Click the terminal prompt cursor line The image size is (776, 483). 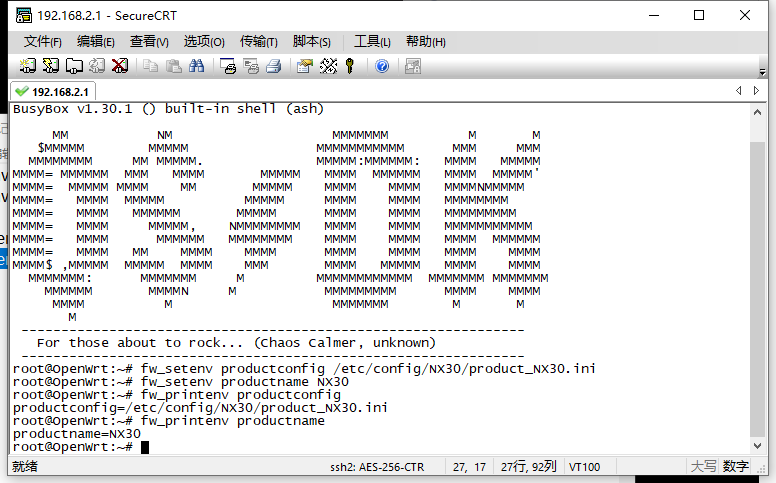pyautogui.click(x=81, y=447)
